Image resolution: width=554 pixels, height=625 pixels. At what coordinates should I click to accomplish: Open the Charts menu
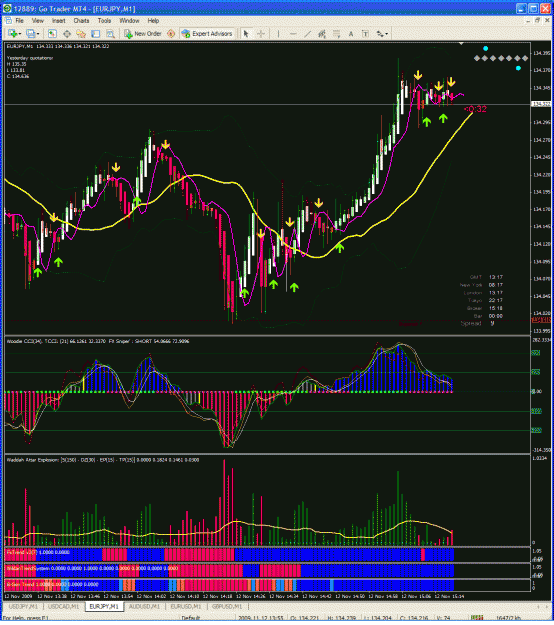point(81,21)
